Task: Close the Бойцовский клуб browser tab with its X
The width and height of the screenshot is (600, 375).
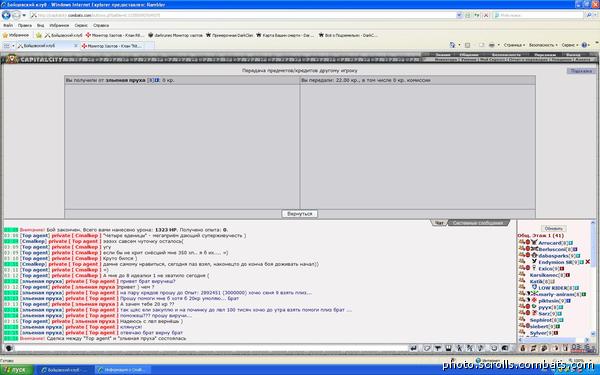Action: point(75,46)
